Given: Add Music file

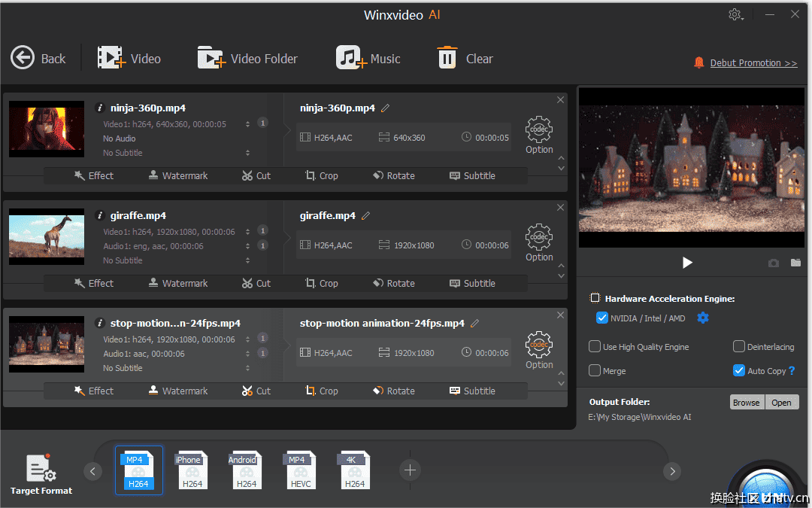Looking at the screenshot, I should click(368, 58).
